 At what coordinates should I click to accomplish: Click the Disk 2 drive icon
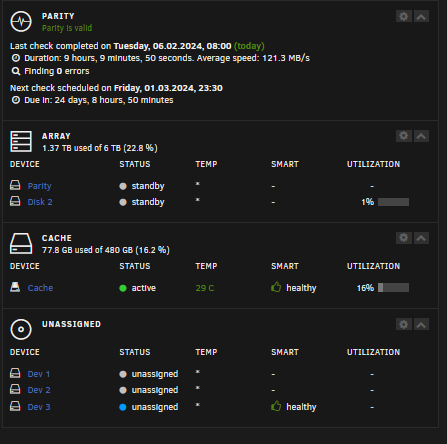click(15, 201)
